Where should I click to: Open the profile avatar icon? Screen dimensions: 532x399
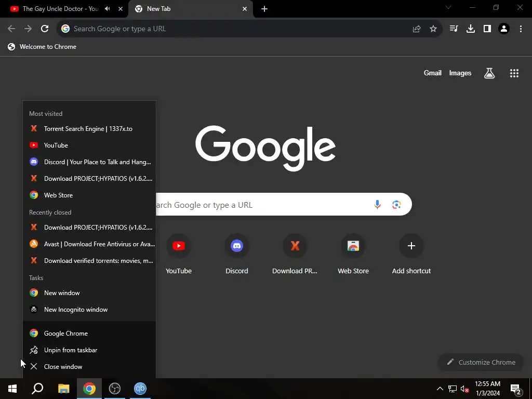[x=504, y=29]
